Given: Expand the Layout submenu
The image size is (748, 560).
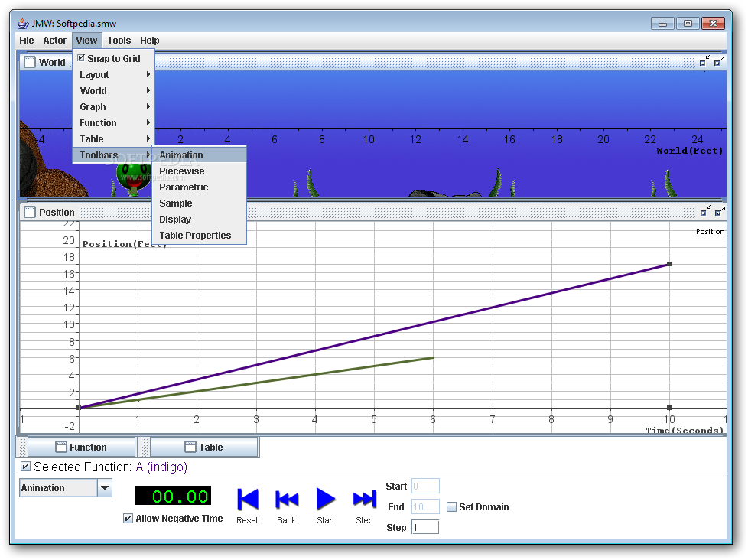Looking at the screenshot, I should click(113, 75).
